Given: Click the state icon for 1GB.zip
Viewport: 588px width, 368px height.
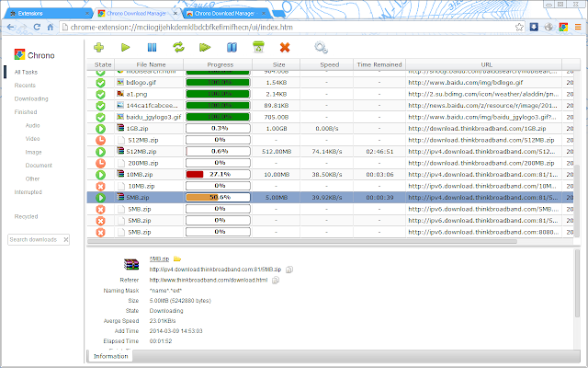Looking at the screenshot, I should click(x=100, y=129).
